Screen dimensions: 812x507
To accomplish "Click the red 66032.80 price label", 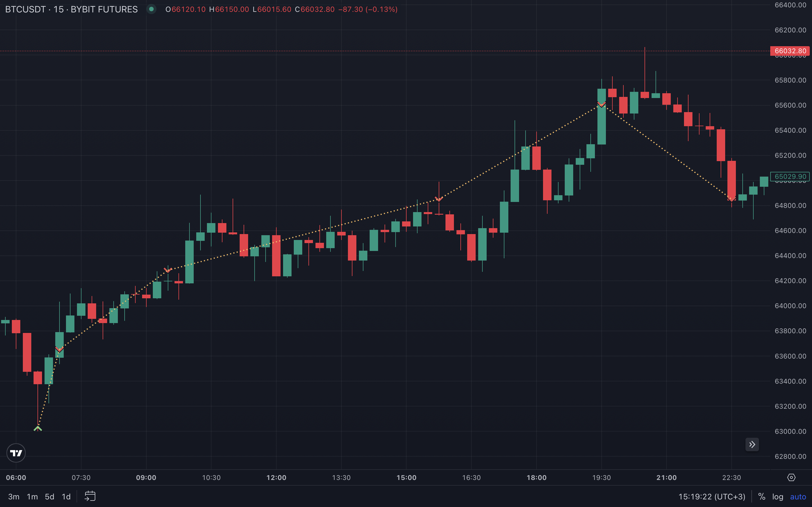I will coord(790,51).
